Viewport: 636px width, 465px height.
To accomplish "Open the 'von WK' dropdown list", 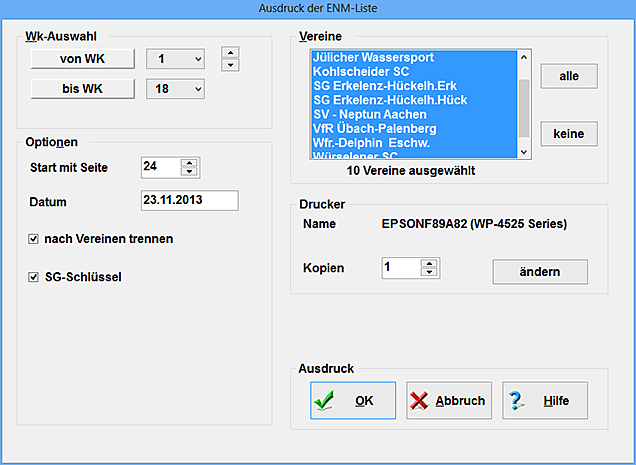I will pos(197,60).
